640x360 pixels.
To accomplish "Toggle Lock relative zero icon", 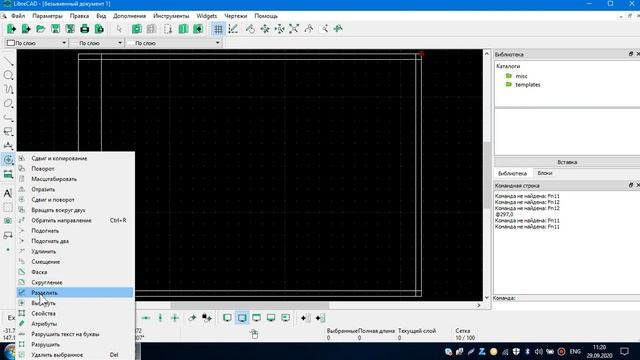I will [x=207, y=318].
